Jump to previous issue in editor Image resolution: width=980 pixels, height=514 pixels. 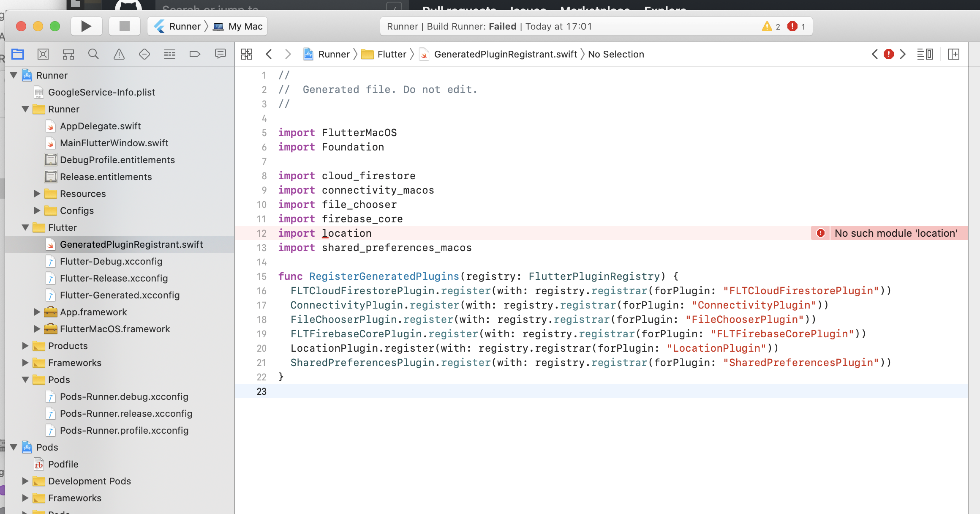875,54
